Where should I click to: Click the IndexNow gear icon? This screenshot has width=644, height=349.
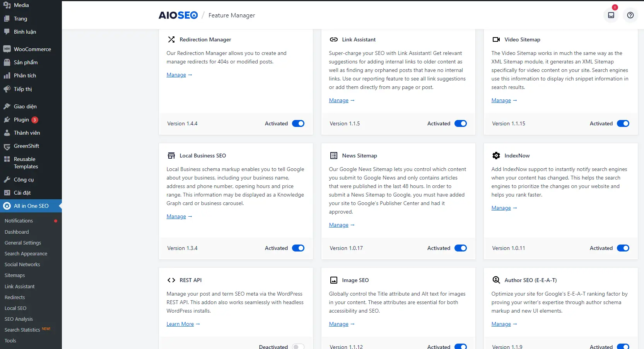496,156
